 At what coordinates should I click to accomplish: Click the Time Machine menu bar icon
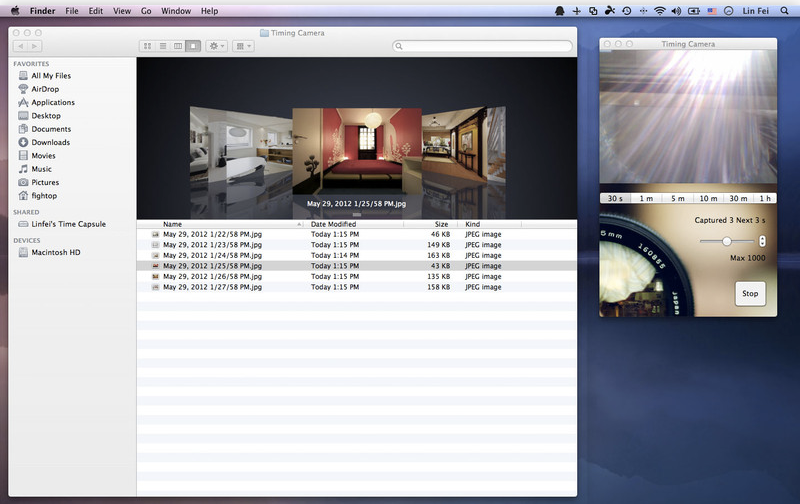click(626, 10)
